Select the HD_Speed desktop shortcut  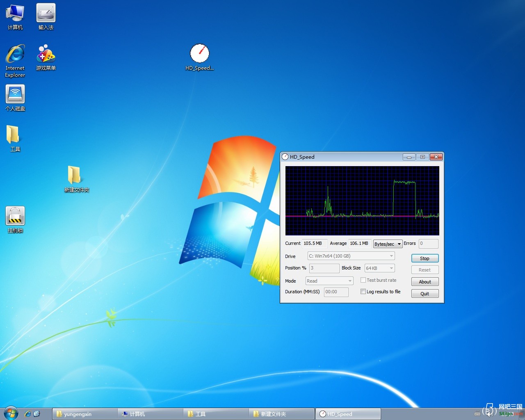(x=199, y=57)
